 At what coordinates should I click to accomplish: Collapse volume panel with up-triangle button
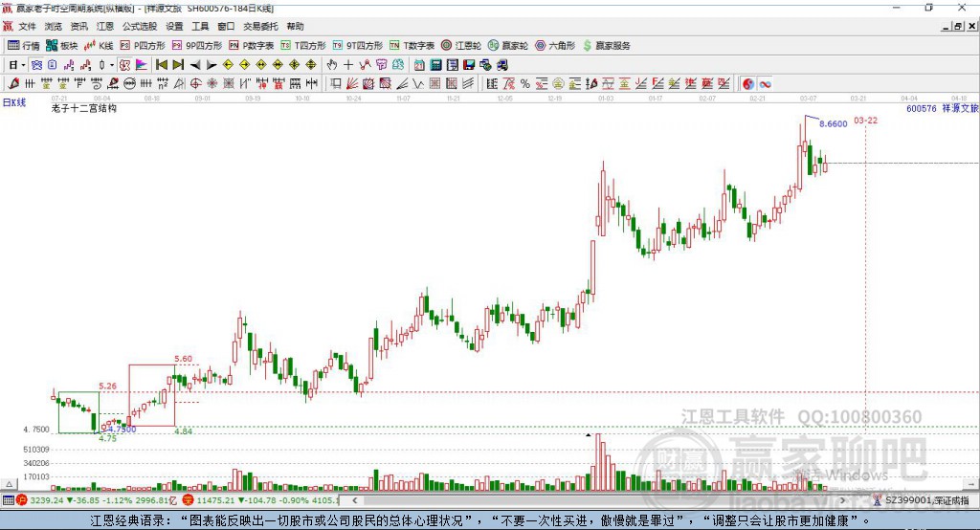tap(9, 484)
